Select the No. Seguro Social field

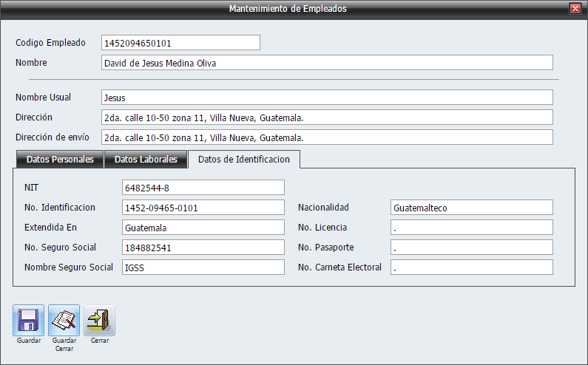tap(203, 248)
